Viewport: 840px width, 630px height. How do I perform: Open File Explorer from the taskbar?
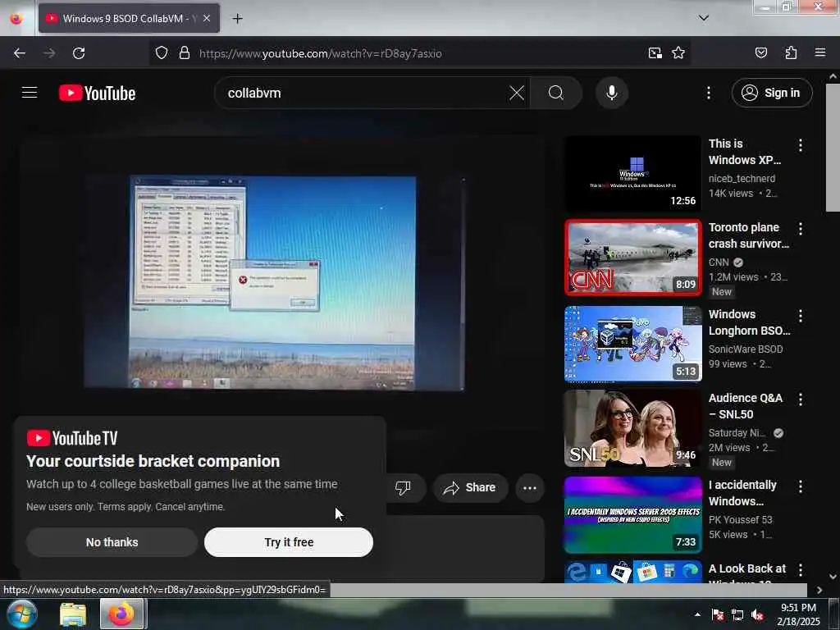pyautogui.click(x=73, y=614)
